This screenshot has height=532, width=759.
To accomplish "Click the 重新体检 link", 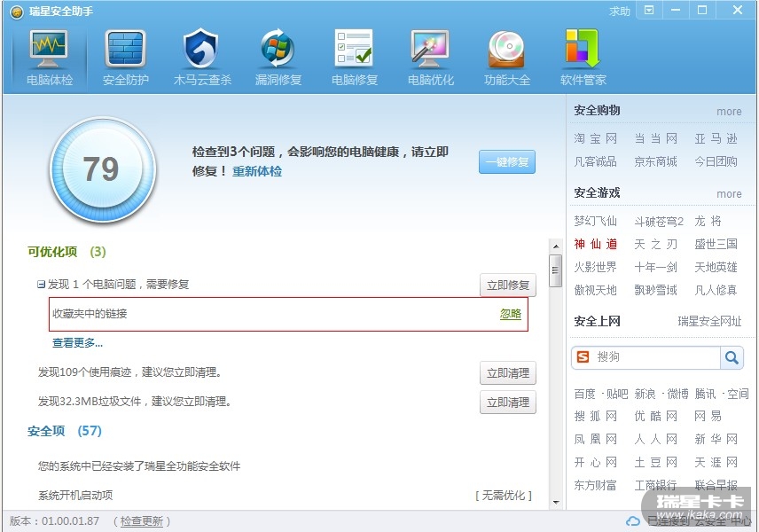I will [257, 171].
